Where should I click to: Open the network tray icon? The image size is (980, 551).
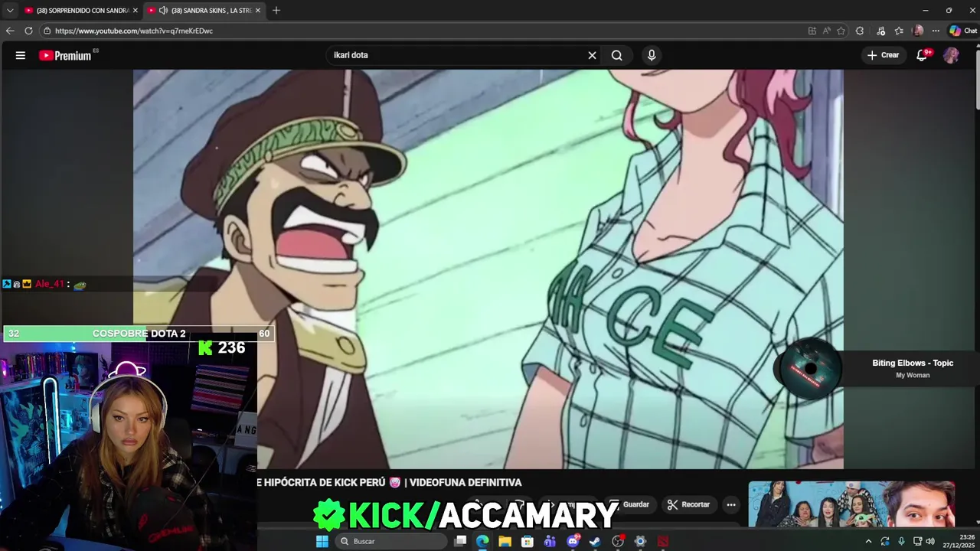(x=917, y=541)
